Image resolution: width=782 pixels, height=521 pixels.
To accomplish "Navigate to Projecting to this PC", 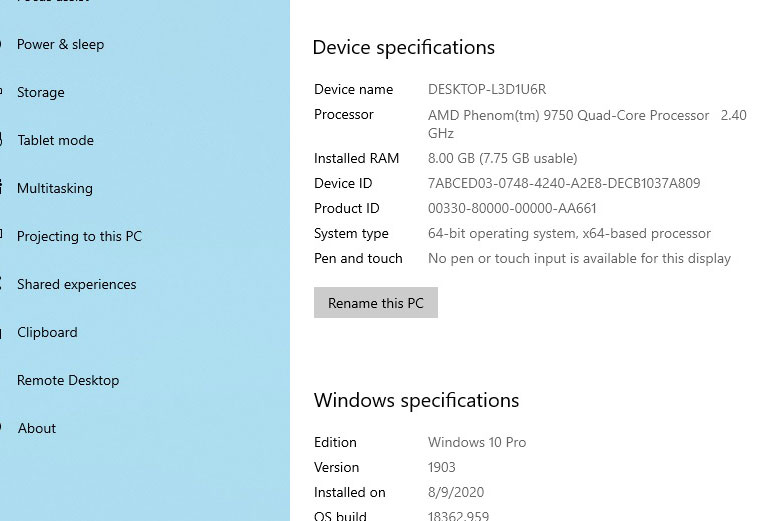I will point(79,236).
